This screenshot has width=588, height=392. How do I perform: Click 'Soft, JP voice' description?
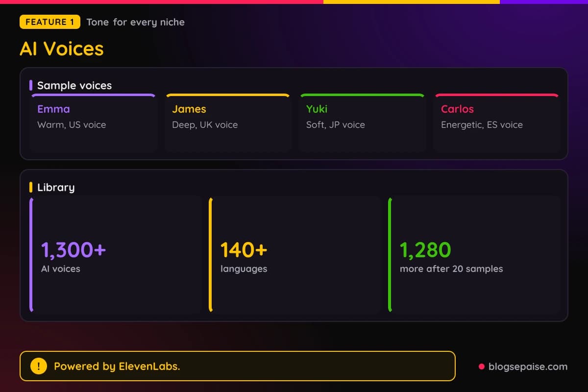(336, 125)
